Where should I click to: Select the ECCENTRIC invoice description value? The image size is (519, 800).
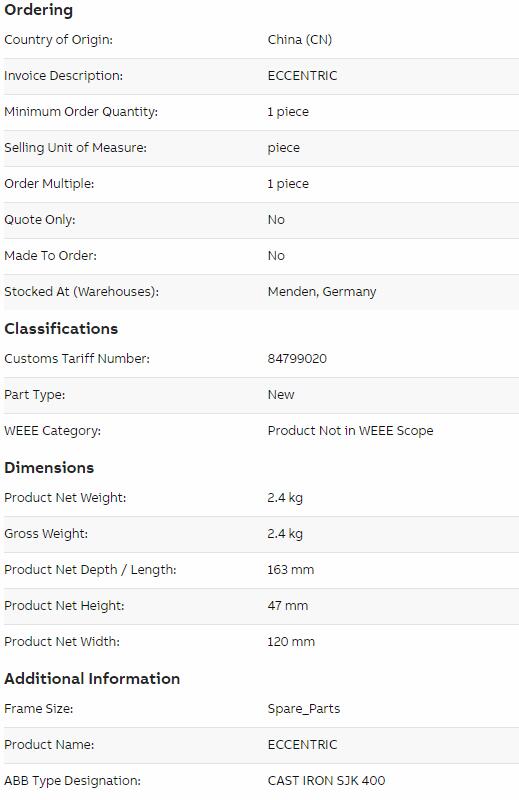click(x=302, y=76)
